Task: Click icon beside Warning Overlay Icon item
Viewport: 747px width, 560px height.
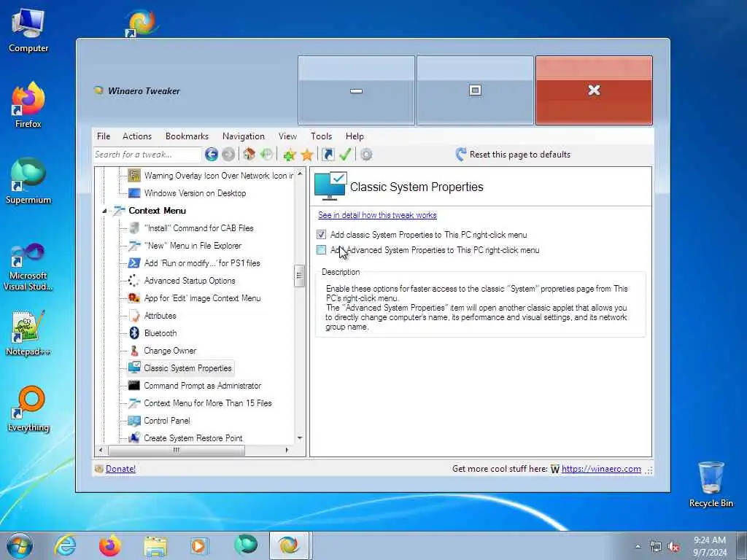Action: click(134, 175)
